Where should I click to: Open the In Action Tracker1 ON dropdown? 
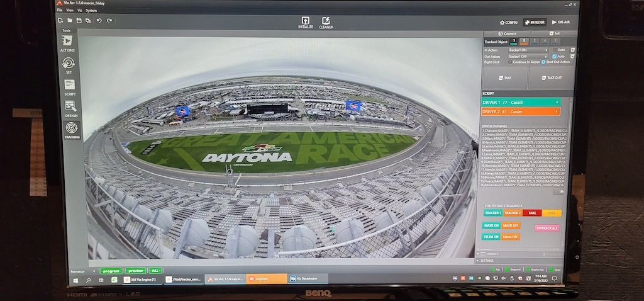528,50
